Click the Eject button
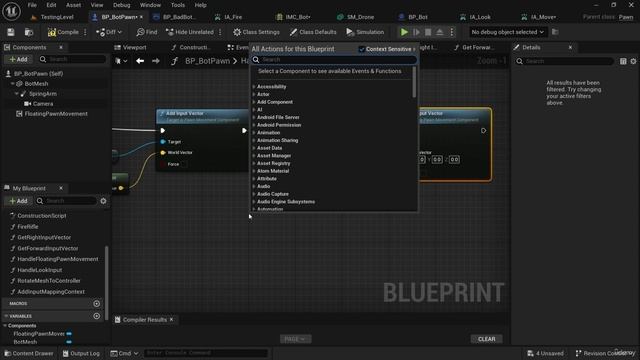The image size is (640, 360). coord(440,32)
